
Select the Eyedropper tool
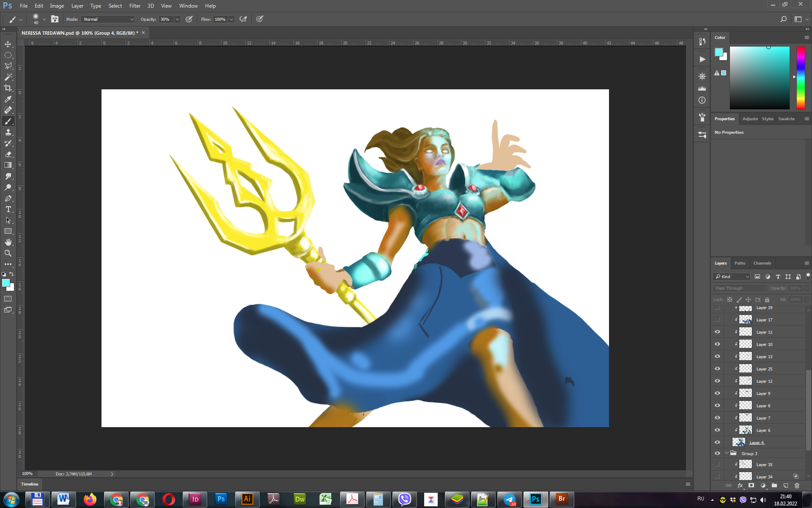tap(8, 99)
